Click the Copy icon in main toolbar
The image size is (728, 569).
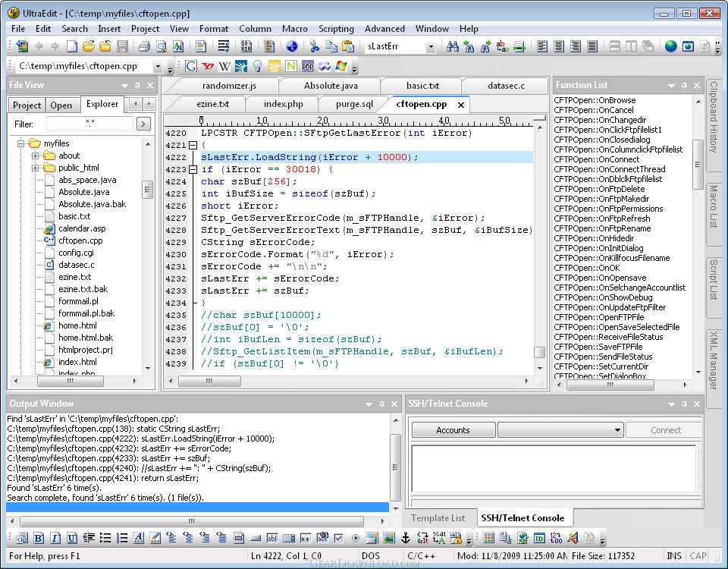pos(331,46)
